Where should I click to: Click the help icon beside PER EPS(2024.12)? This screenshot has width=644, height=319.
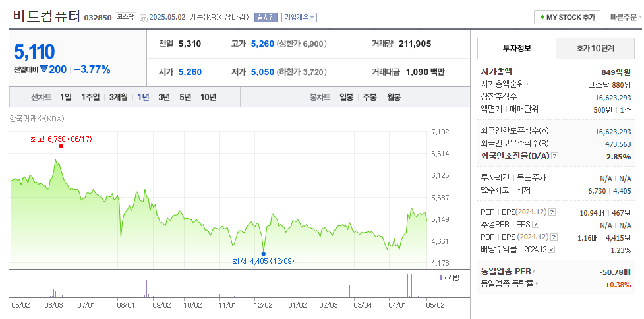(x=552, y=212)
